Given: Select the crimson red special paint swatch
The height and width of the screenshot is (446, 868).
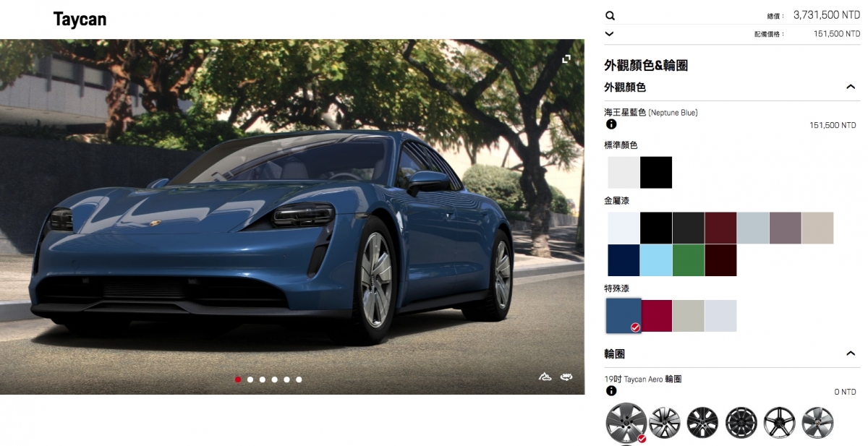Looking at the screenshot, I should click(657, 316).
